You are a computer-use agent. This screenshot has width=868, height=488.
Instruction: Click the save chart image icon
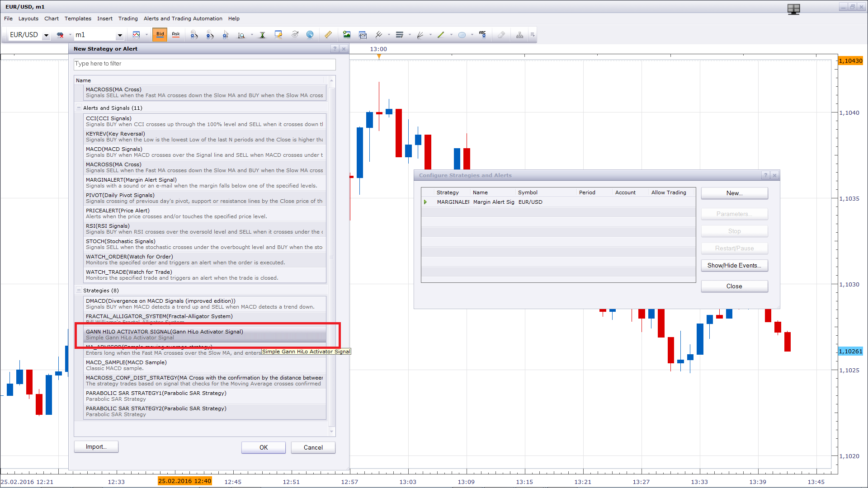click(347, 35)
